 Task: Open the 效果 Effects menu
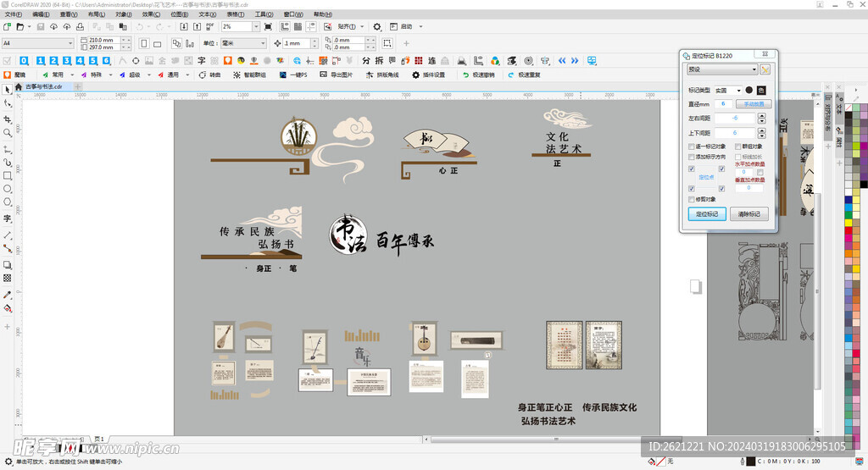(149, 14)
